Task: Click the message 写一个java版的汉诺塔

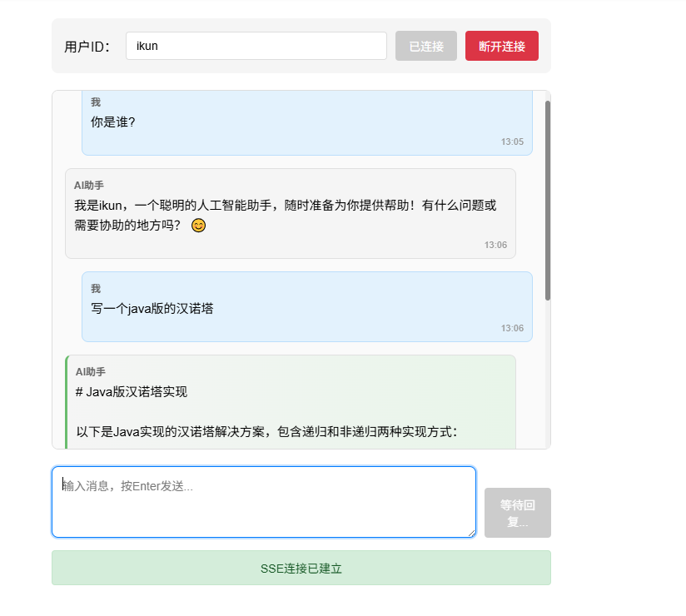Action: click(x=152, y=309)
